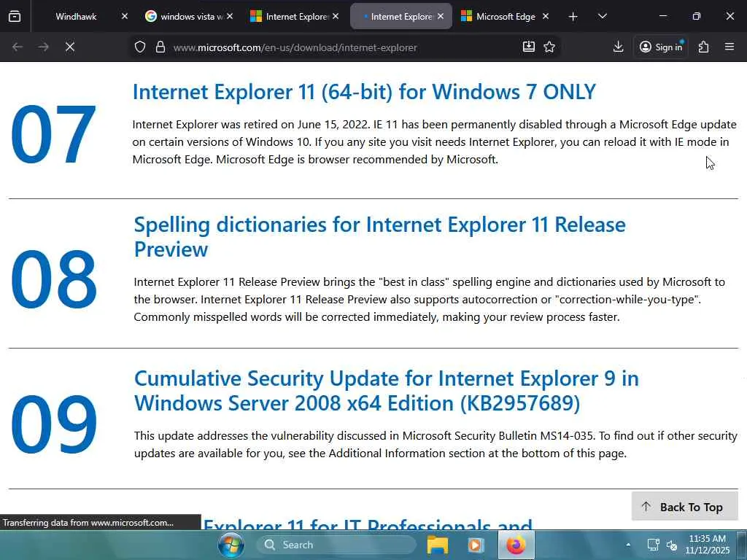The height and width of the screenshot is (560, 747).
Task: Sign in to Firefox account
Action: click(x=661, y=47)
